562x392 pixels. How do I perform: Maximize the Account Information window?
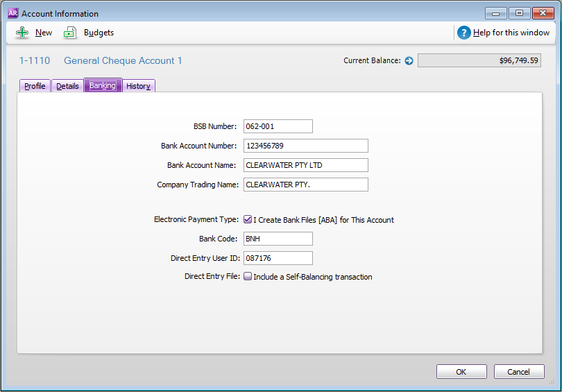click(518, 13)
